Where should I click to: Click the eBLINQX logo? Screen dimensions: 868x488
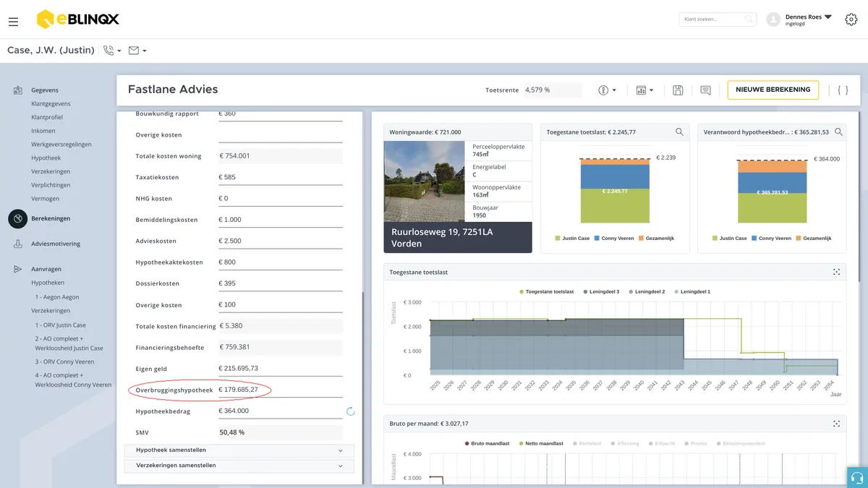[78, 20]
